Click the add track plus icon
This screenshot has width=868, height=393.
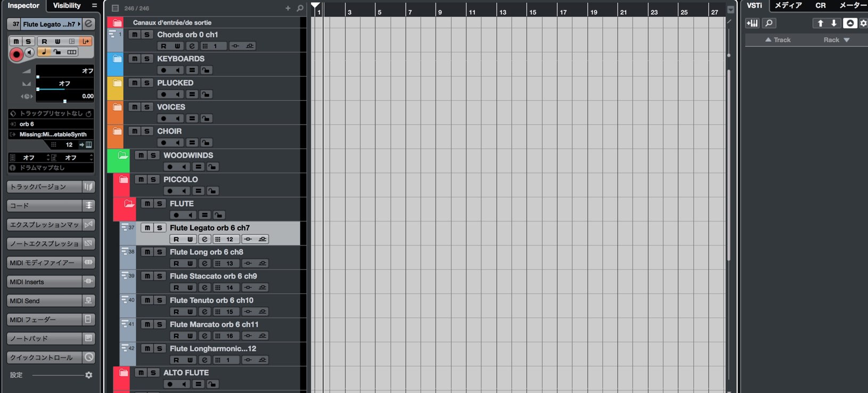pyautogui.click(x=288, y=8)
